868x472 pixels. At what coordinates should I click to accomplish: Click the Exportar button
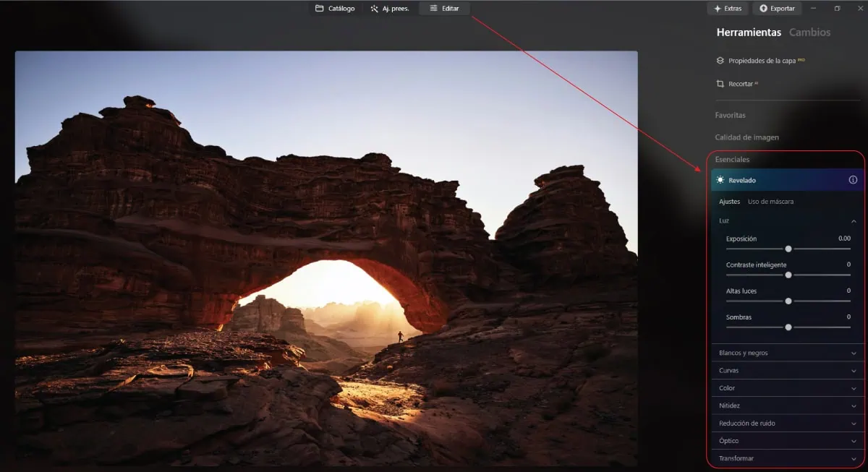(777, 9)
